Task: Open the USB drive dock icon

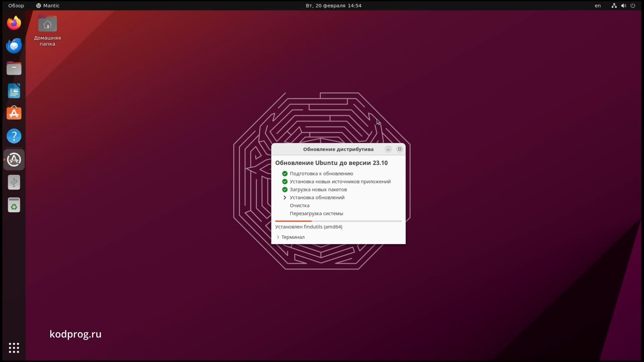Action: click(14, 182)
